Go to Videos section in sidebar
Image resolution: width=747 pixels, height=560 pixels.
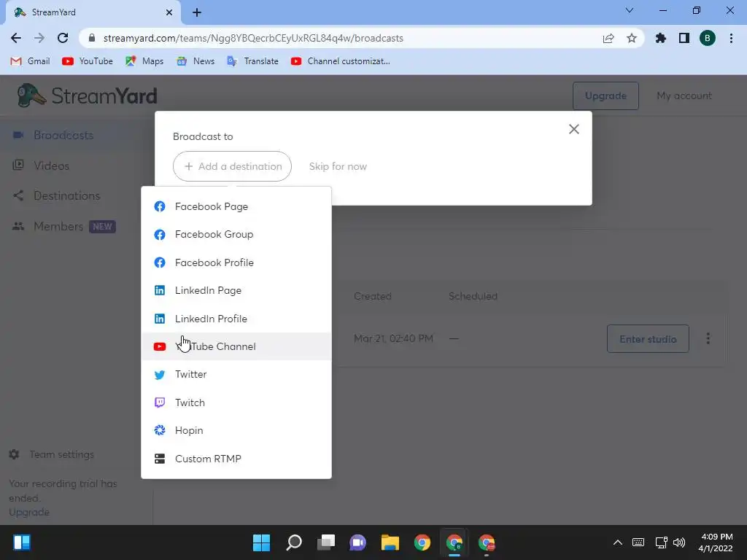click(52, 166)
